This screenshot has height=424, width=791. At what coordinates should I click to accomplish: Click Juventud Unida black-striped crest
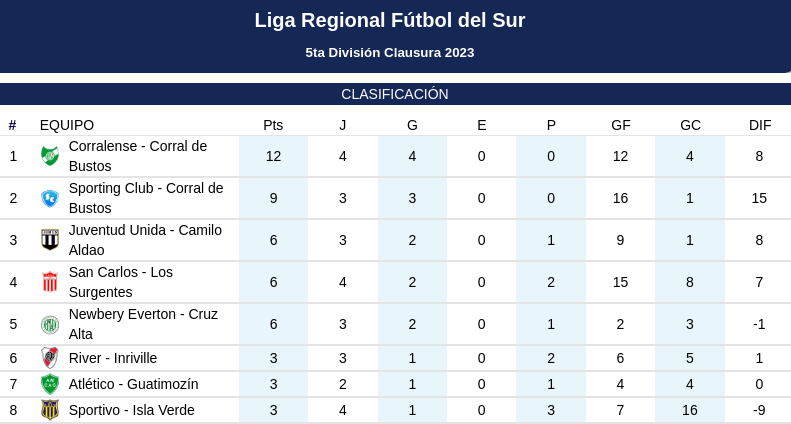tap(50, 240)
